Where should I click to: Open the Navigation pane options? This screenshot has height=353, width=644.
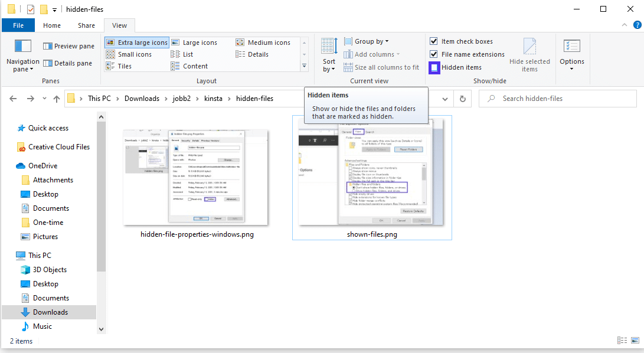point(22,58)
